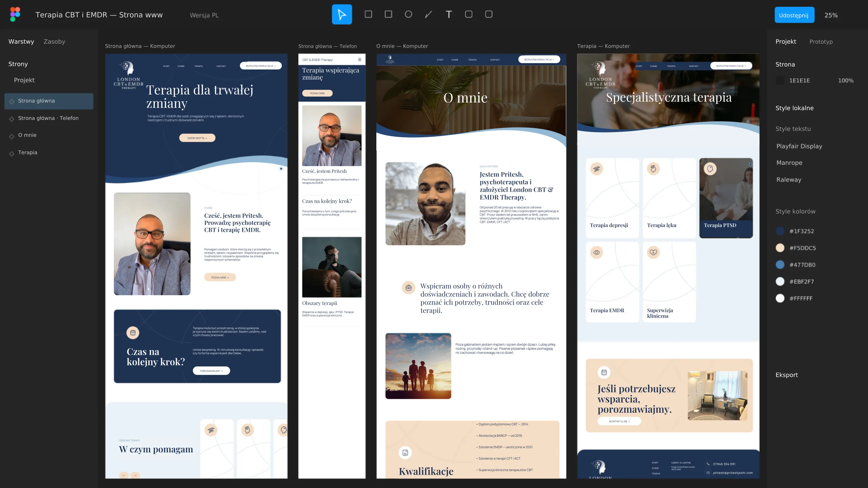The image size is (868, 488).
Task: Click the briefcase icon beside Wspieram osoby text
Action: pos(408,288)
